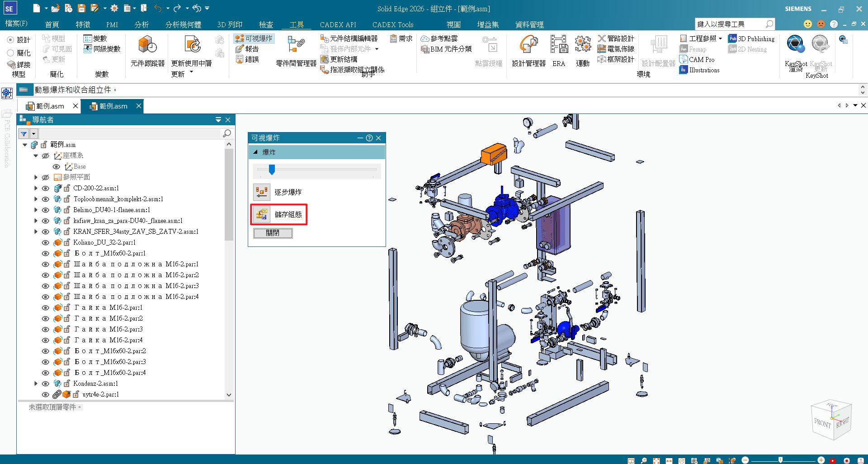Hide the Koliano_DU_32-2.par:1 part

[x=46, y=242]
